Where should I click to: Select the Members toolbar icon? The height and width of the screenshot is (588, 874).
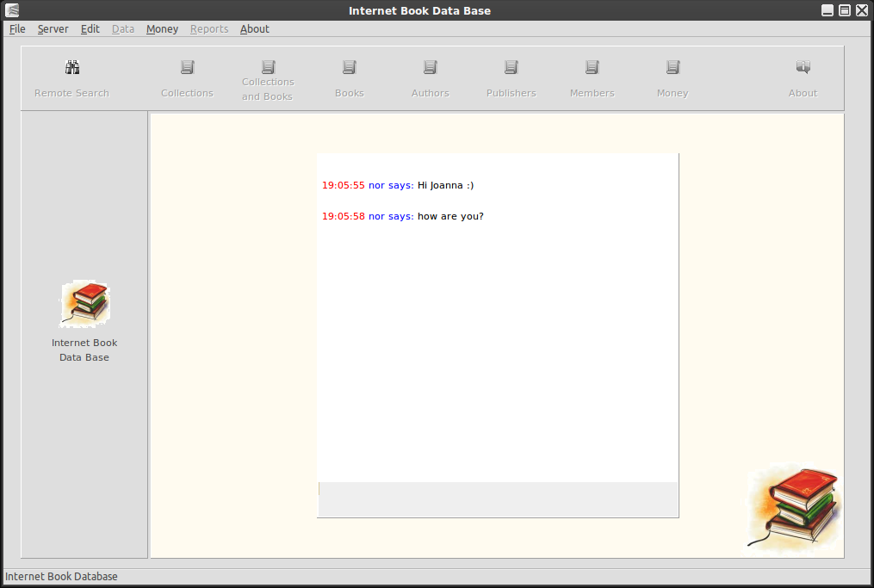pyautogui.click(x=592, y=67)
